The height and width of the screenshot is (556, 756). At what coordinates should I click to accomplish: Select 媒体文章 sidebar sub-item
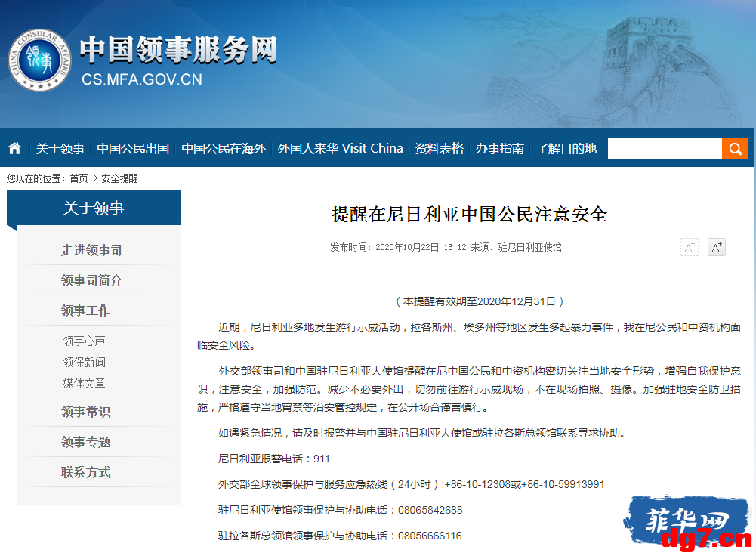(x=85, y=383)
